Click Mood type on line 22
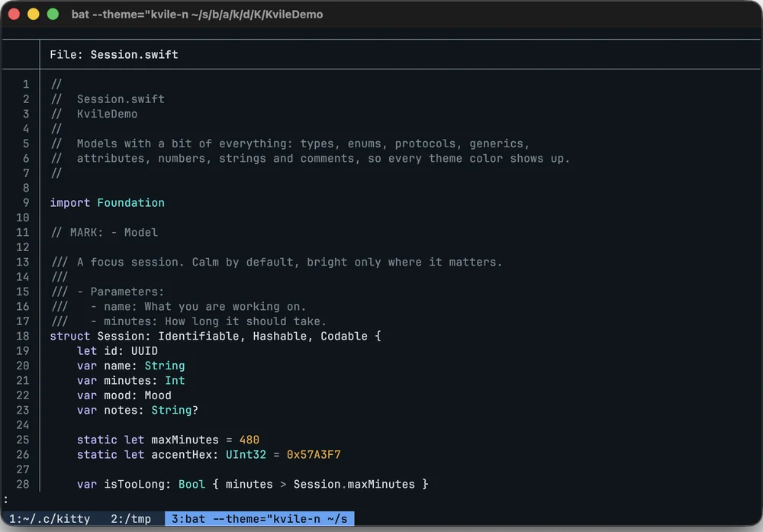The image size is (763, 532). (158, 395)
